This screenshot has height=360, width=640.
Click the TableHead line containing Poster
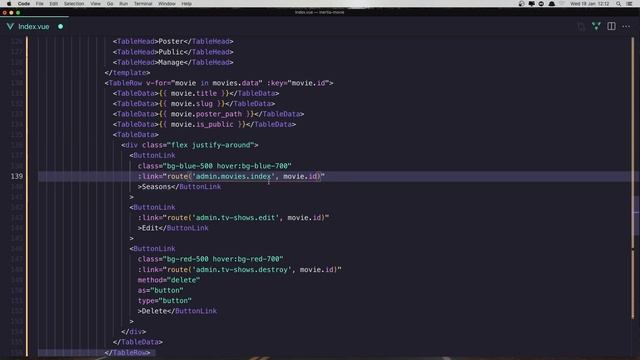pyautogui.click(x=173, y=42)
